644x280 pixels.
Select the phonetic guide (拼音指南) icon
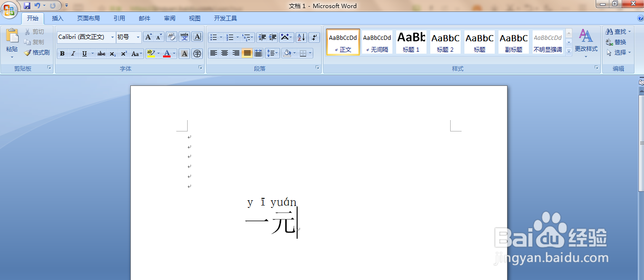click(184, 37)
